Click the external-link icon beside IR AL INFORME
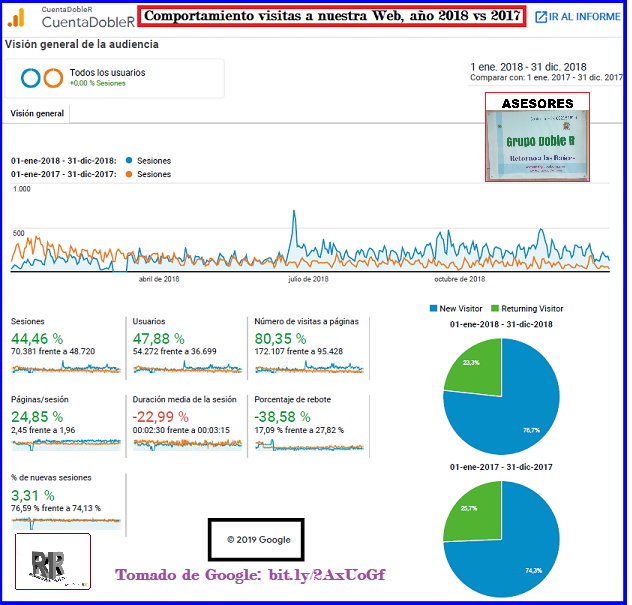 pyautogui.click(x=541, y=17)
